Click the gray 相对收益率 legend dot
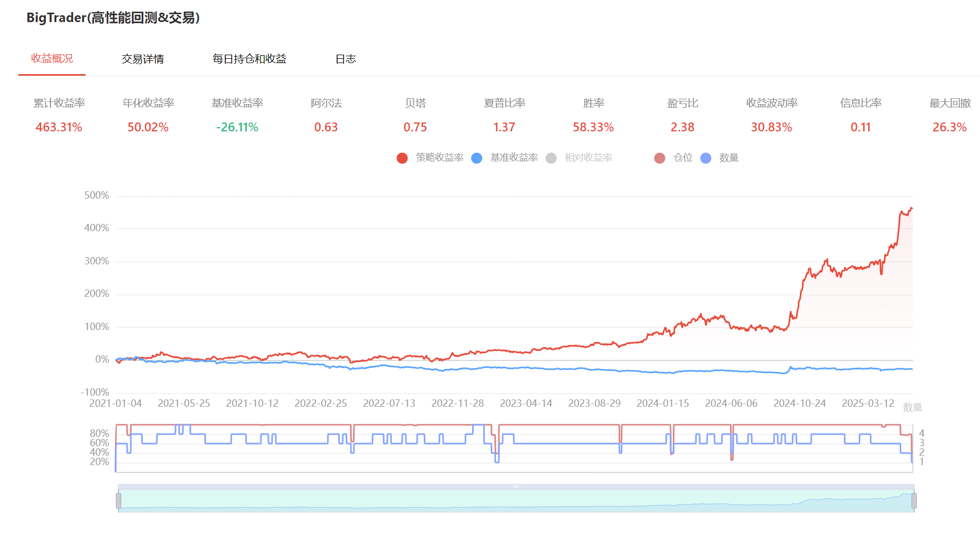 [x=551, y=158]
